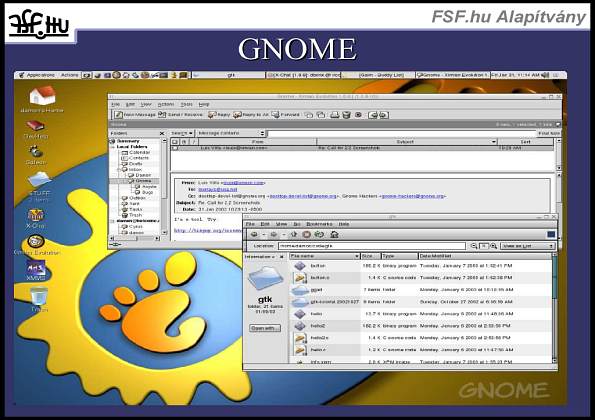Select Summary in Evolution folder tree
This screenshot has height=420, width=595.
[x=125, y=141]
